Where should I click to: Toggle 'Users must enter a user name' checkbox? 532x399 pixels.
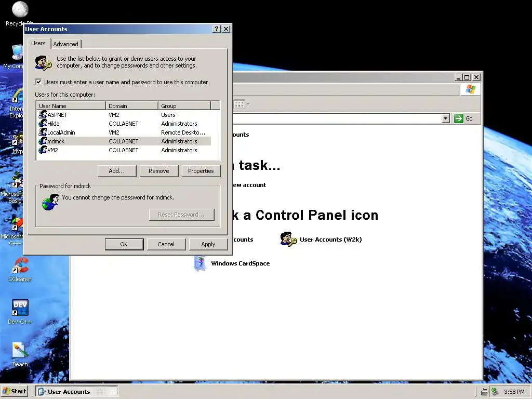point(38,82)
